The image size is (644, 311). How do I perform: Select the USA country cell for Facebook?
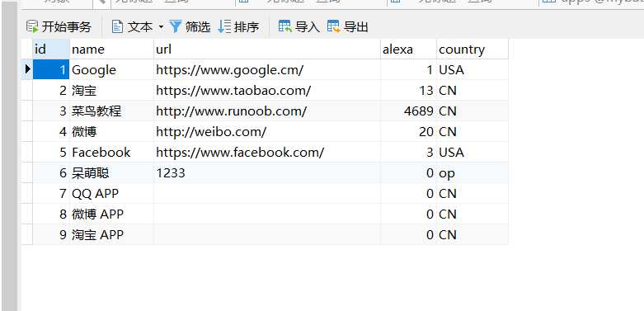click(472, 153)
